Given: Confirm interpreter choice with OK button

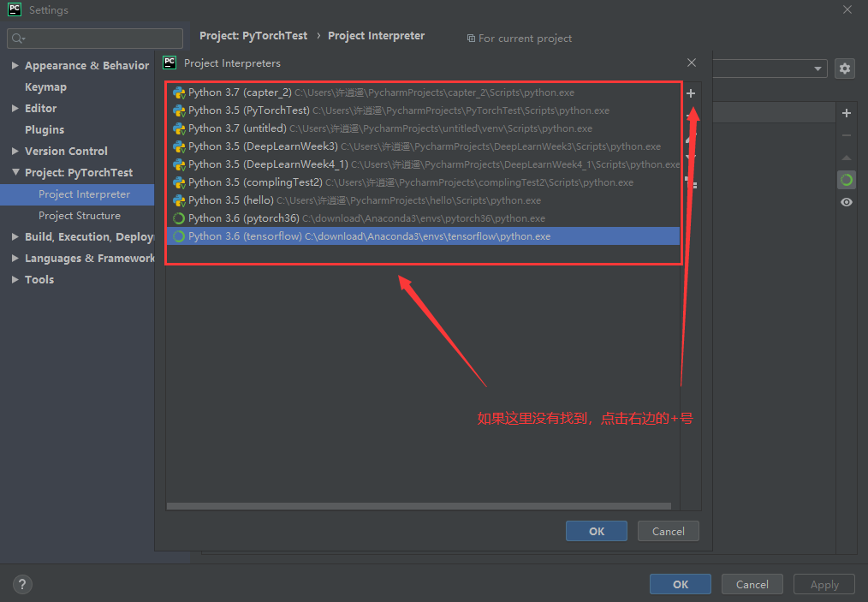Looking at the screenshot, I should (x=596, y=531).
